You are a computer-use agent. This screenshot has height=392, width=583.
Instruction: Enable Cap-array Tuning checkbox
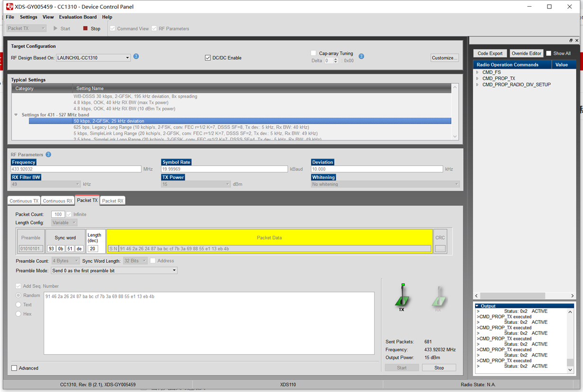click(x=313, y=53)
